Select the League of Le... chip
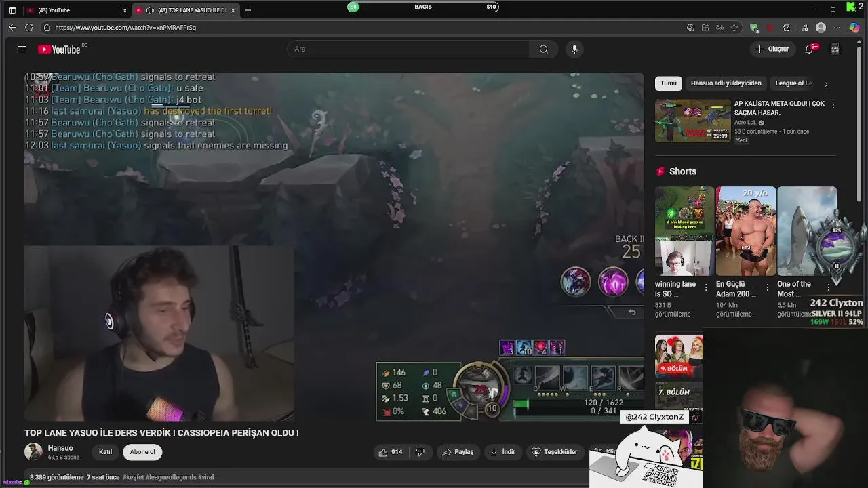 coord(793,83)
